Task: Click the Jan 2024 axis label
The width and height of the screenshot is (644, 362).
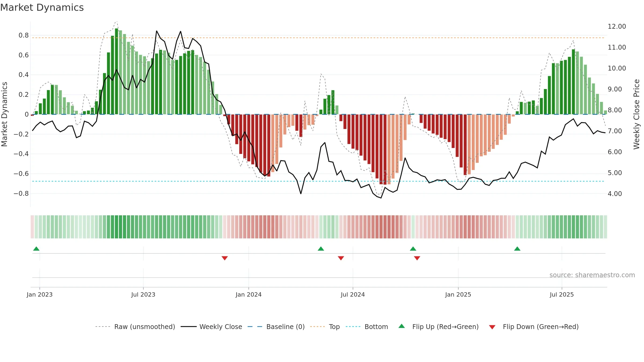Action: coord(249,294)
